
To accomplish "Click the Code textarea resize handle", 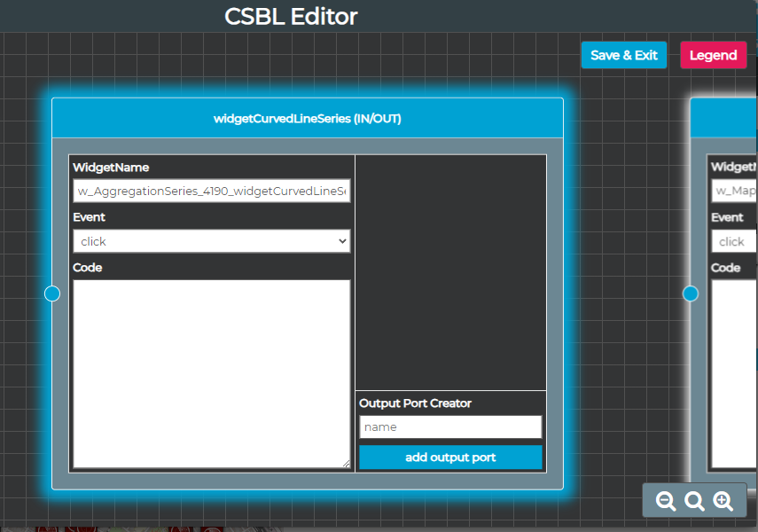I will [346, 463].
